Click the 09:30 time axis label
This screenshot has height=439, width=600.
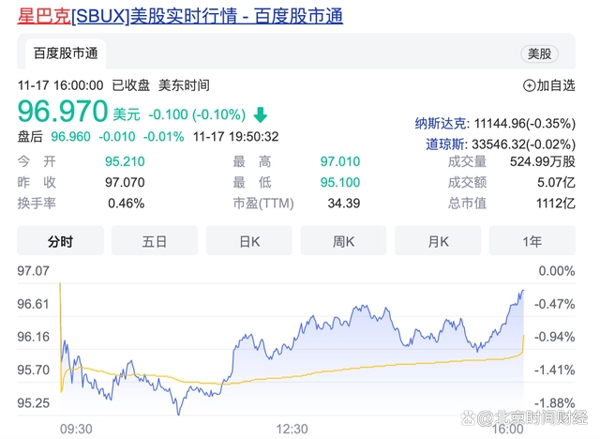[76, 429]
